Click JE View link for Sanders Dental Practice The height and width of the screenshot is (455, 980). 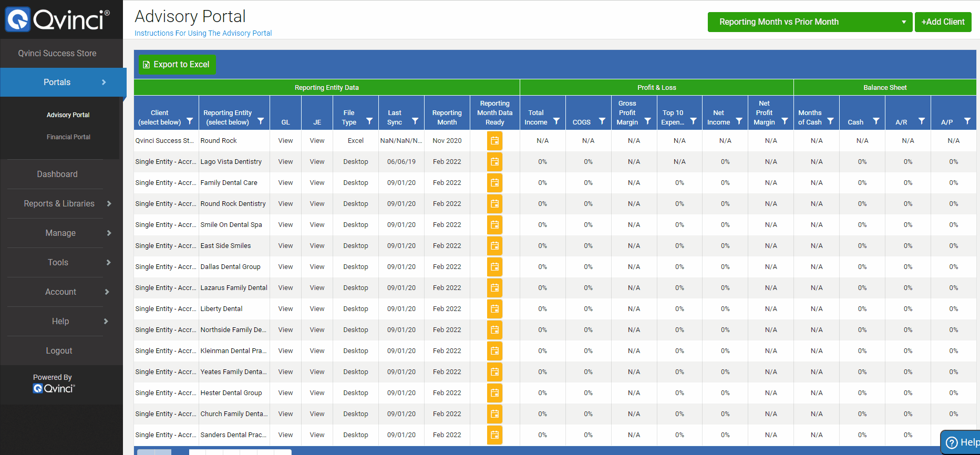[317, 435]
